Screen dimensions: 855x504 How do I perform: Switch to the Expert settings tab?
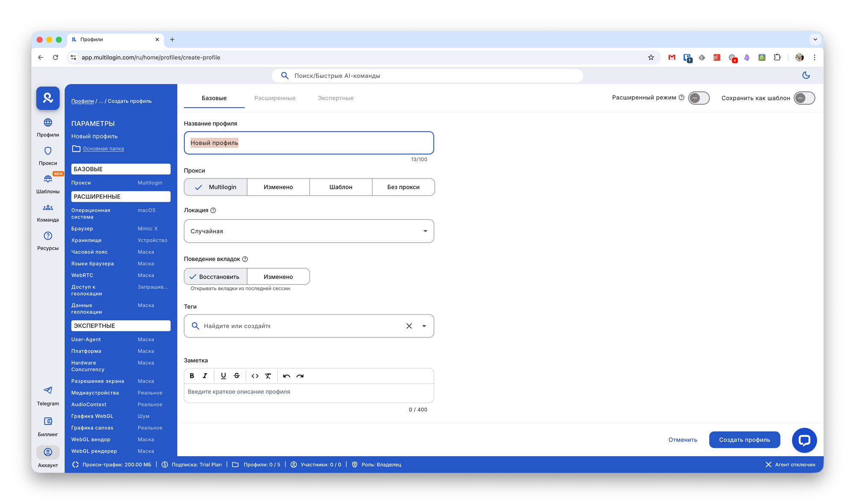(336, 98)
